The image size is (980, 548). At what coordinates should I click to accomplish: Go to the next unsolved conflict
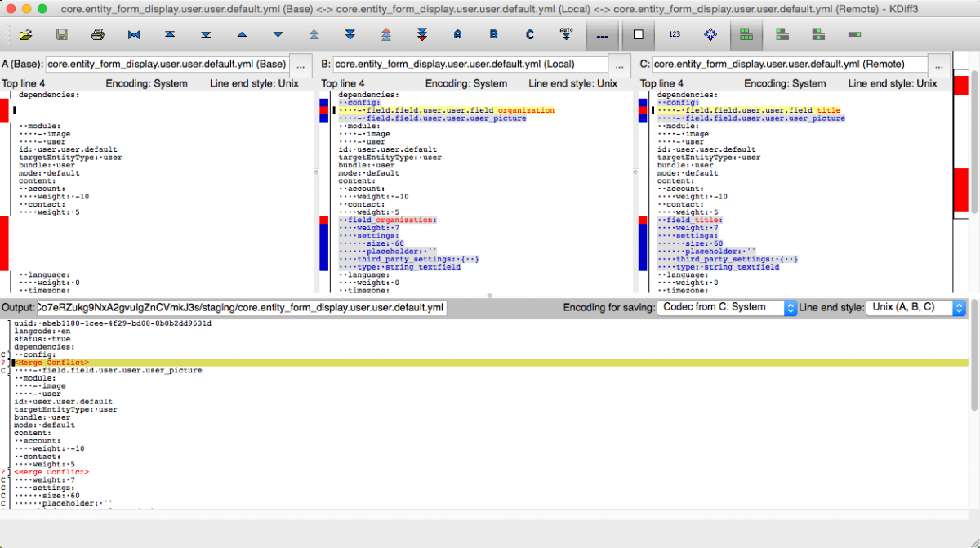pyautogui.click(x=421, y=34)
